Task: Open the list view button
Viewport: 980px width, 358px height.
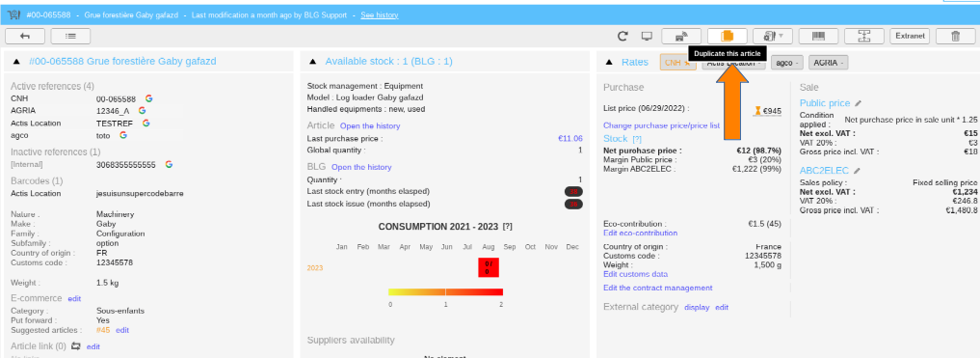Action: 70,36
